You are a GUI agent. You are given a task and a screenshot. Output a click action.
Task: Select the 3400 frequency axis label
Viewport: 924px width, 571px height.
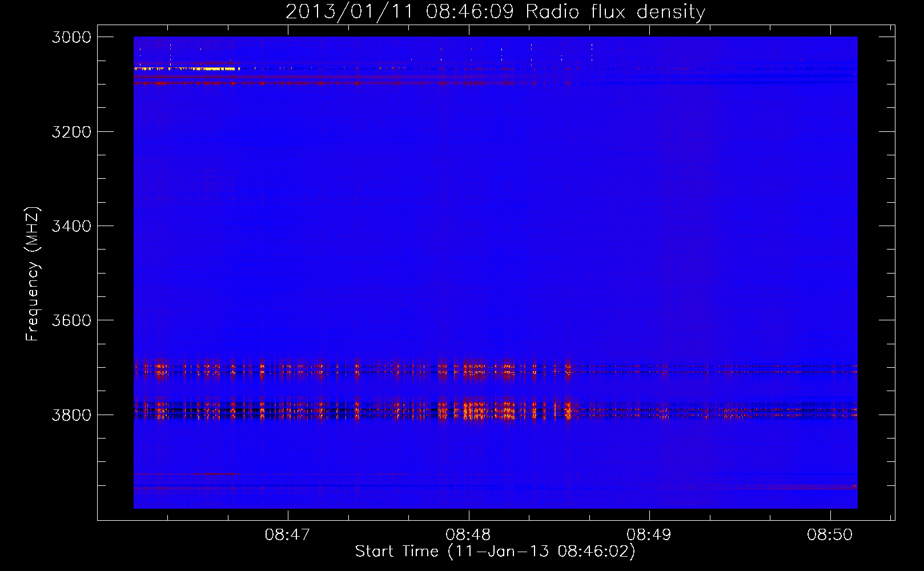71,226
